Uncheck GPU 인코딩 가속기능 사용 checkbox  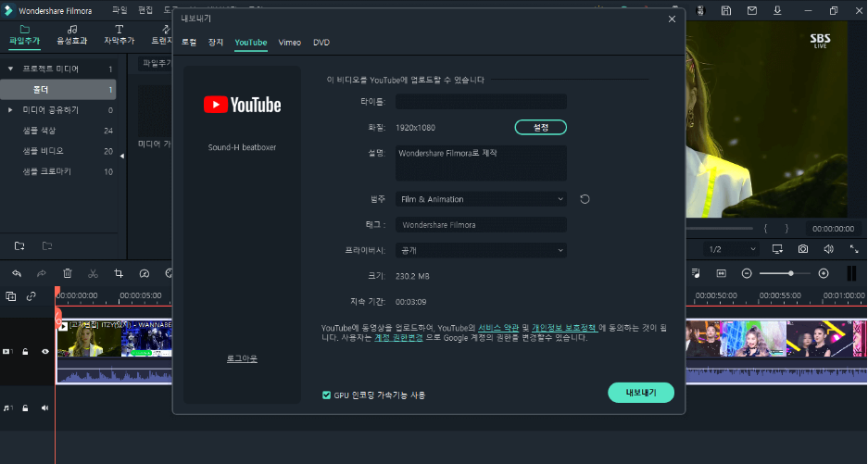tap(327, 395)
